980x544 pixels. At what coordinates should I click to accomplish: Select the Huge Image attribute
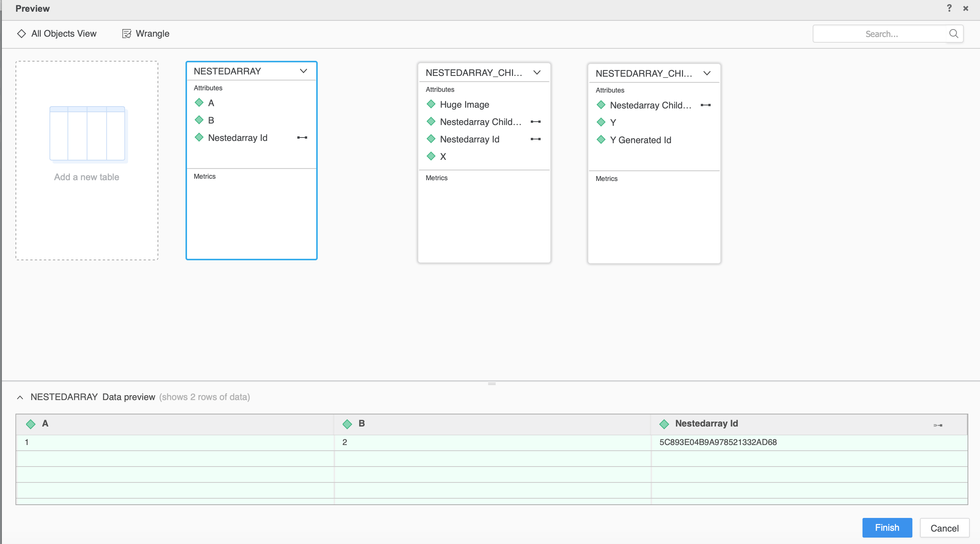pyautogui.click(x=465, y=105)
